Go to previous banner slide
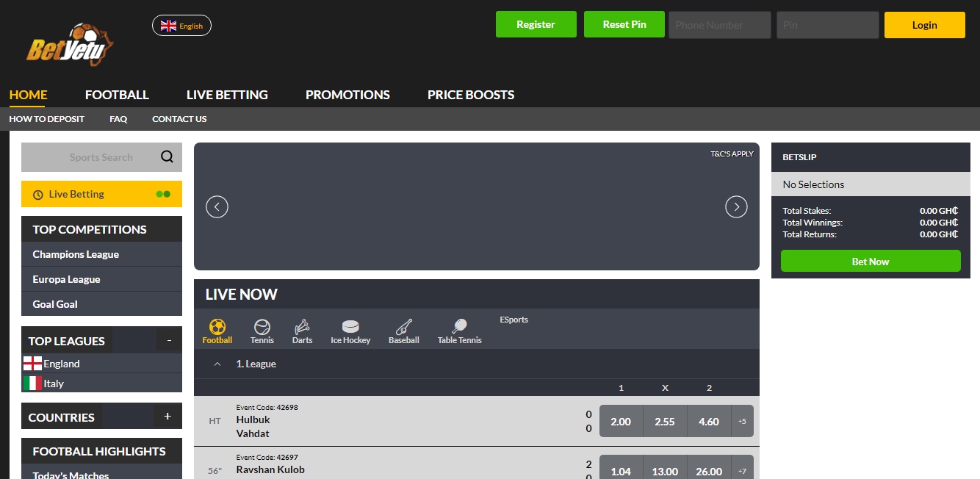This screenshot has width=980, height=479. [x=217, y=206]
